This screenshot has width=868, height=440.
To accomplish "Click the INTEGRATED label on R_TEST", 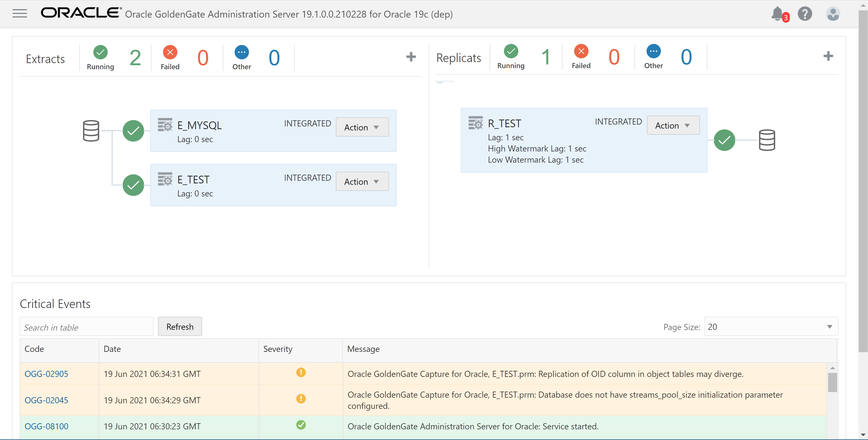I will [618, 122].
